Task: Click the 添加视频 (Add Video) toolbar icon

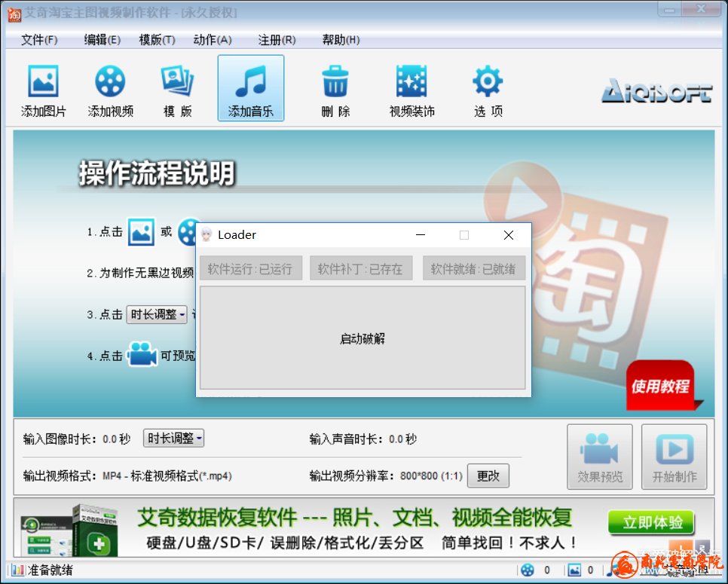Action: [110, 90]
